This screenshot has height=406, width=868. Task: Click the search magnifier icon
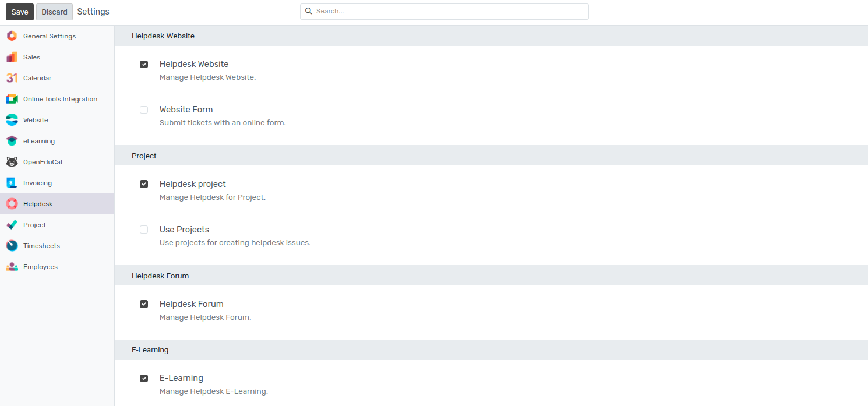coord(309,11)
